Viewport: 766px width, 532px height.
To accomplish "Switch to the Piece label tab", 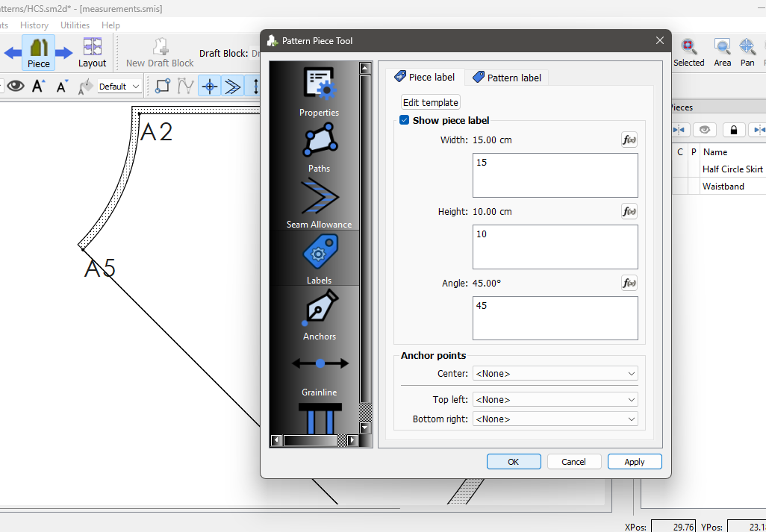I will 425,77.
